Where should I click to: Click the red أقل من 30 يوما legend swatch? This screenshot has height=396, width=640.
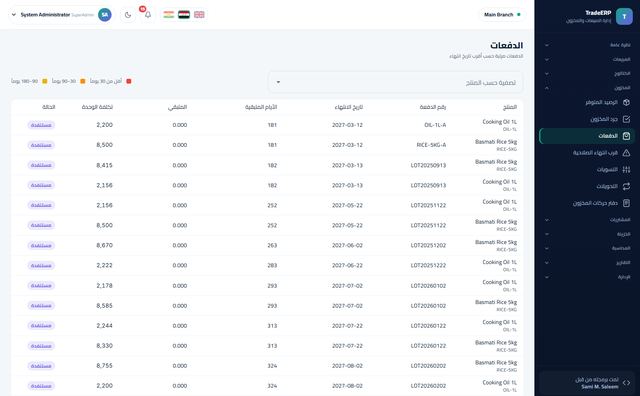129,81
